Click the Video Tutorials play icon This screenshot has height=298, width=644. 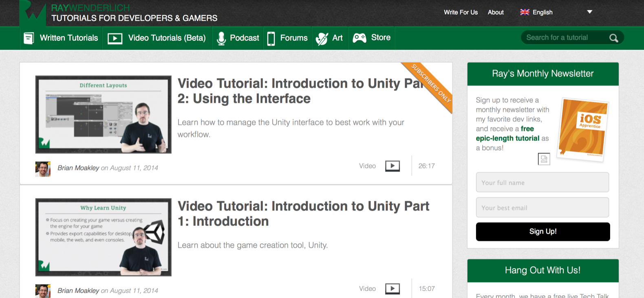pos(115,39)
